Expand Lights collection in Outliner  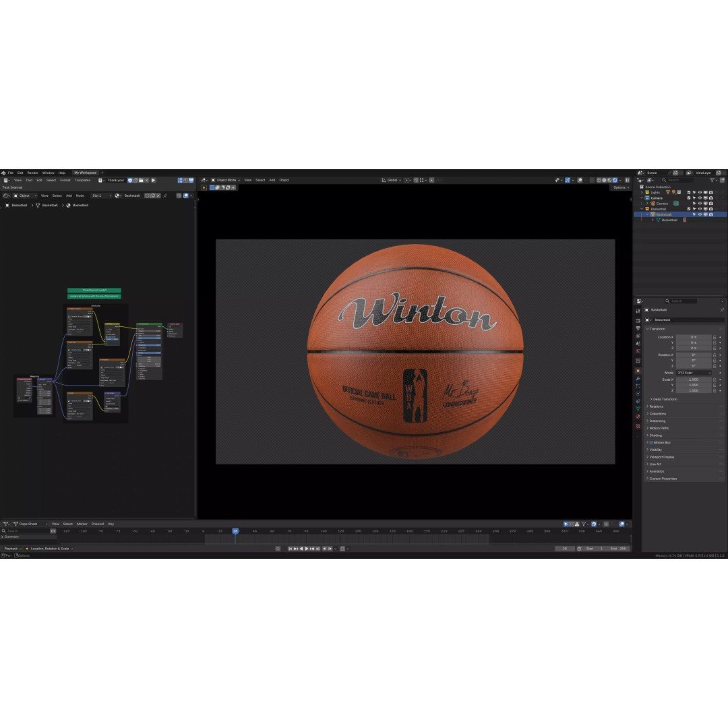pyautogui.click(x=642, y=192)
